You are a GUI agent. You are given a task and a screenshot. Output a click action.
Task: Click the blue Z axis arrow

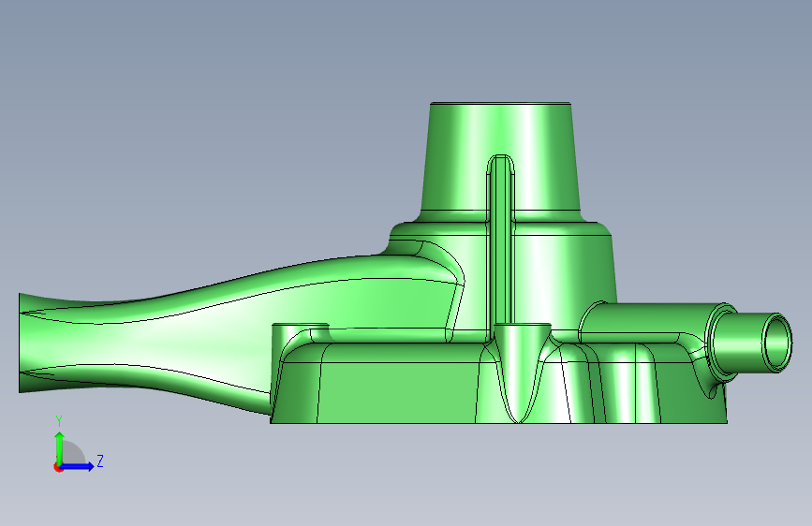78,466
